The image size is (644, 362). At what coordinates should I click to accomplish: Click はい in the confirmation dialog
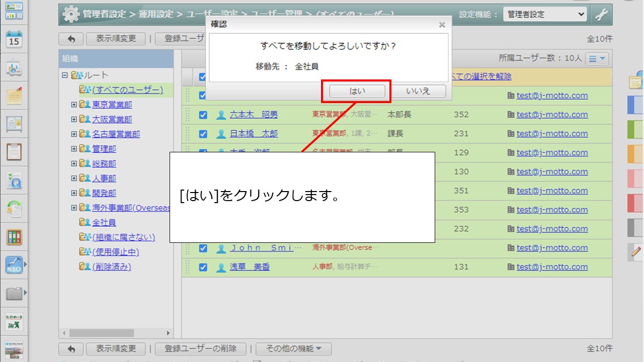(357, 91)
